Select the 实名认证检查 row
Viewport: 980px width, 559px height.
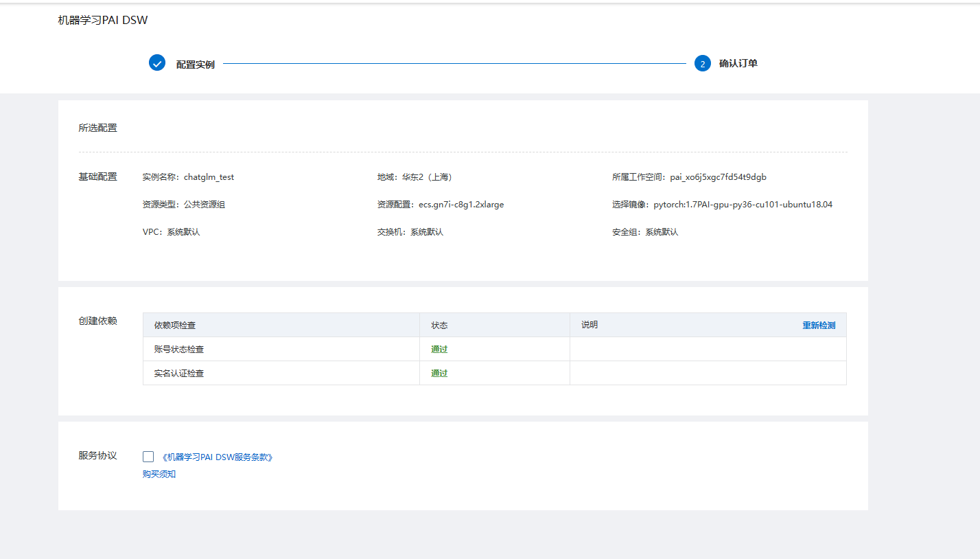point(179,374)
